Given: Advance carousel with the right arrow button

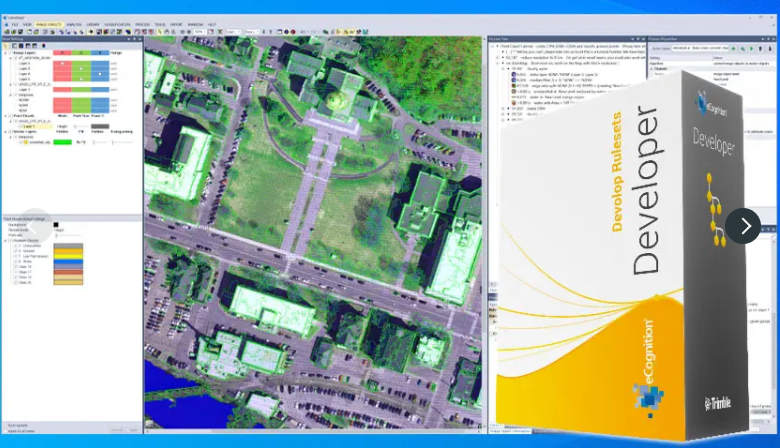Looking at the screenshot, I should [x=743, y=226].
